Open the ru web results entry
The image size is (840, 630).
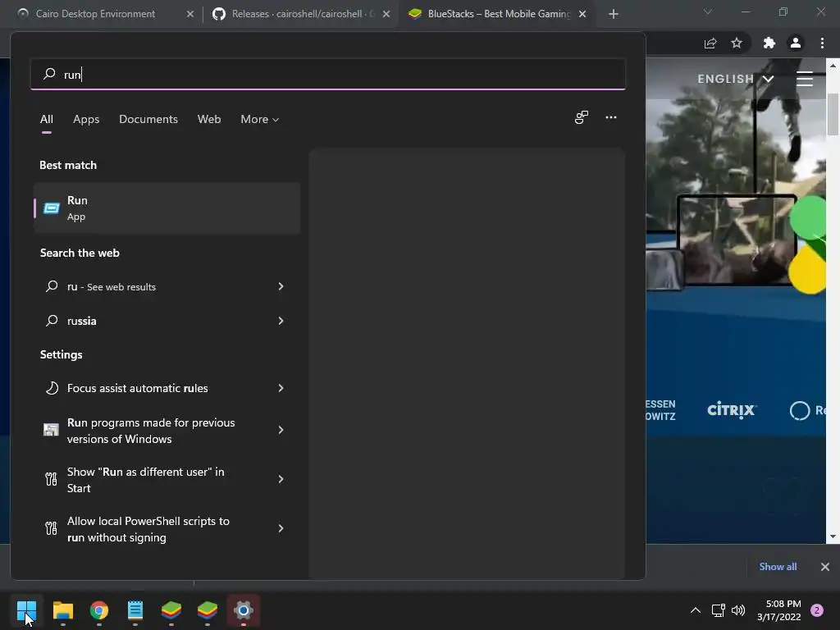click(x=167, y=286)
